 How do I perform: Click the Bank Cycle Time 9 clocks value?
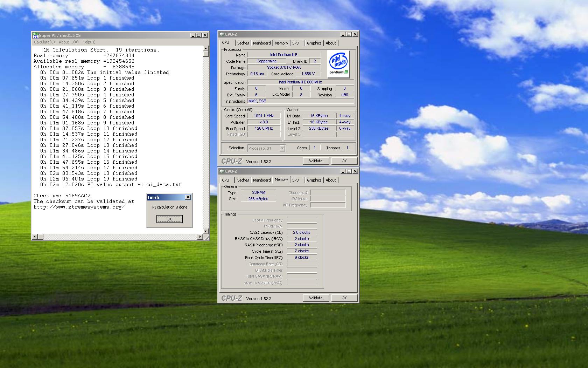pos(302,257)
